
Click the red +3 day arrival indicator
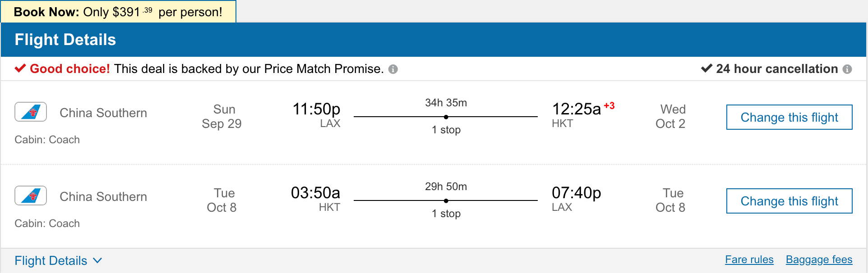tap(609, 106)
